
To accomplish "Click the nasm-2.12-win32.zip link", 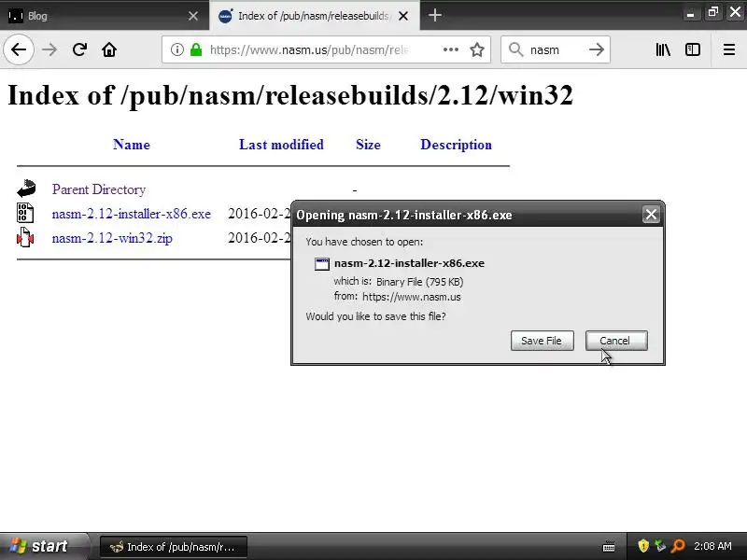I will click(x=112, y=238).
